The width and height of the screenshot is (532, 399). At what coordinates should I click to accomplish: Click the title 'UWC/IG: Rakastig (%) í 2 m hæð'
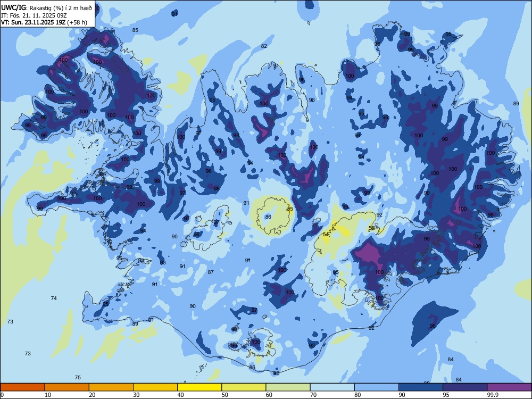(x=46, y=8)
